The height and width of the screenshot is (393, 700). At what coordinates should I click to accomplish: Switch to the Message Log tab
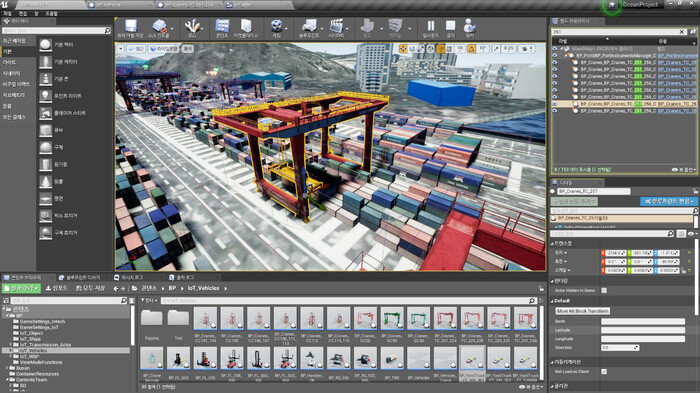[132, 277]
